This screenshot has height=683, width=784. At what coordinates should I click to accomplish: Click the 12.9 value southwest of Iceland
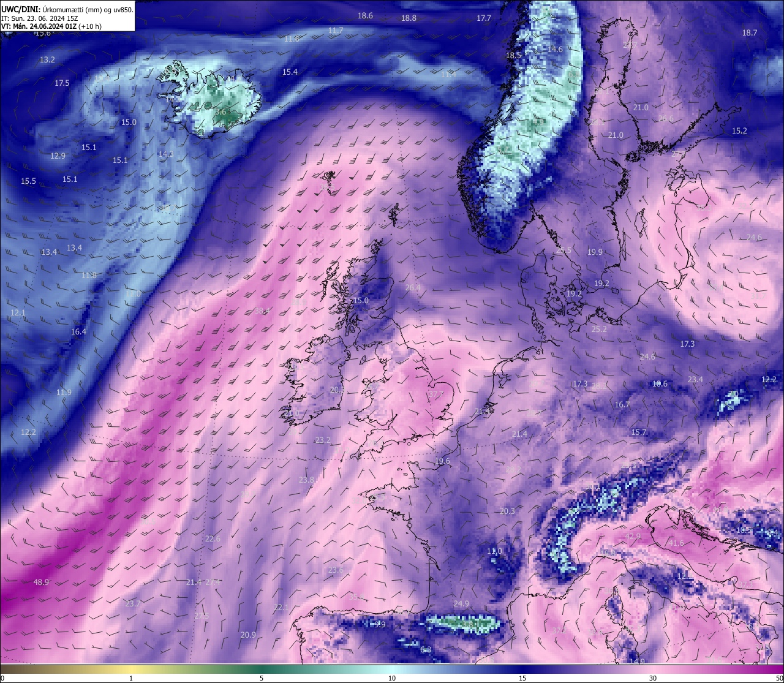[58, 156]
